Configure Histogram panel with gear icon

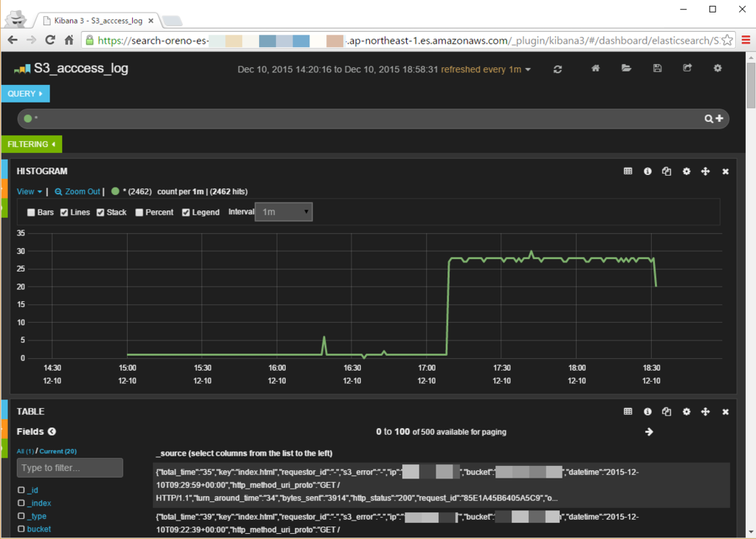(x=687, y=171)
